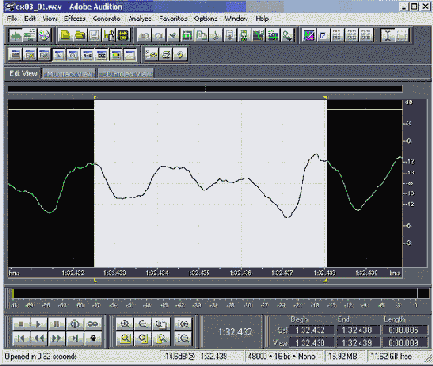This screenshot has width=433, height=366.
Task: Open the Edit menu
Action: (x=30, y=19)
